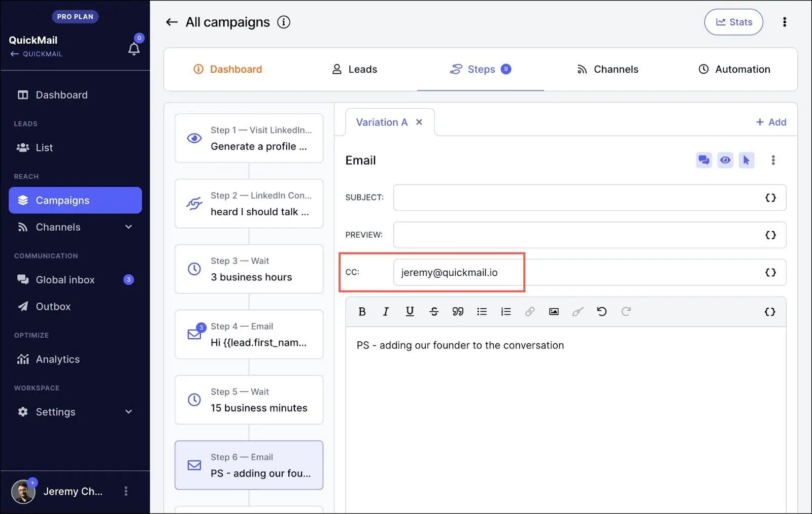The width and height of the screenshot is (812, 514).
Task: Insert variable in the PREVIEW field
Action: (x=770, y=235)
